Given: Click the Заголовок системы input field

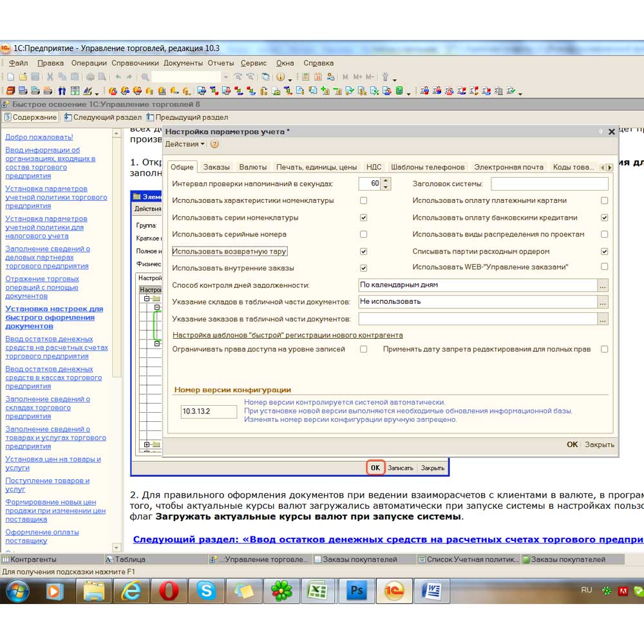Looking at the screenshot, I should [549, 184].
